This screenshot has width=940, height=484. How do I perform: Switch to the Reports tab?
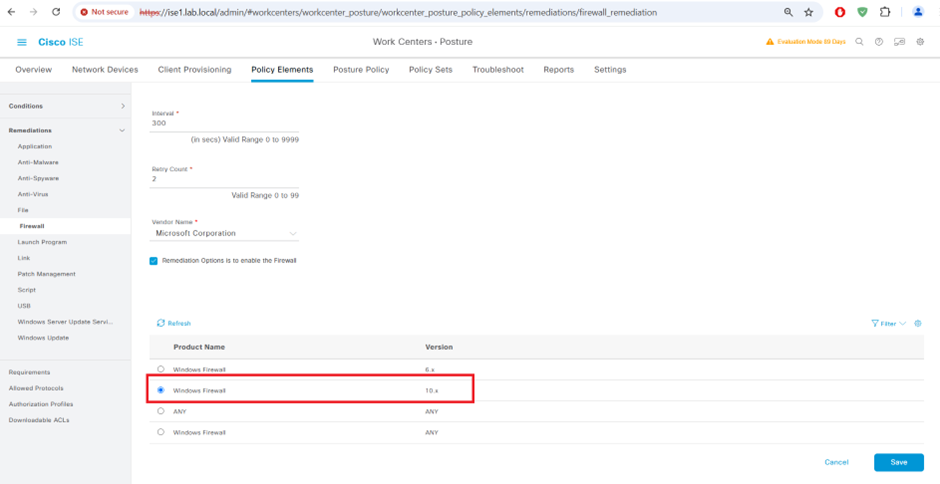[559, 70]
